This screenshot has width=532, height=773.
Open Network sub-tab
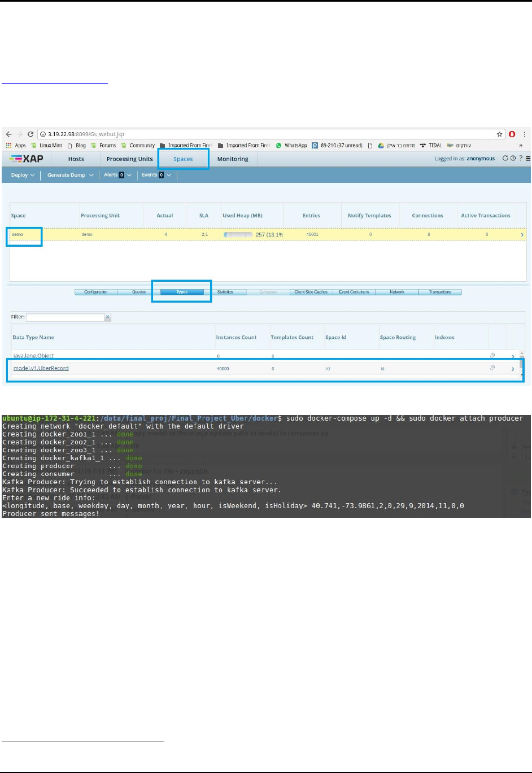pyautogui.click(x=397, y=292)
